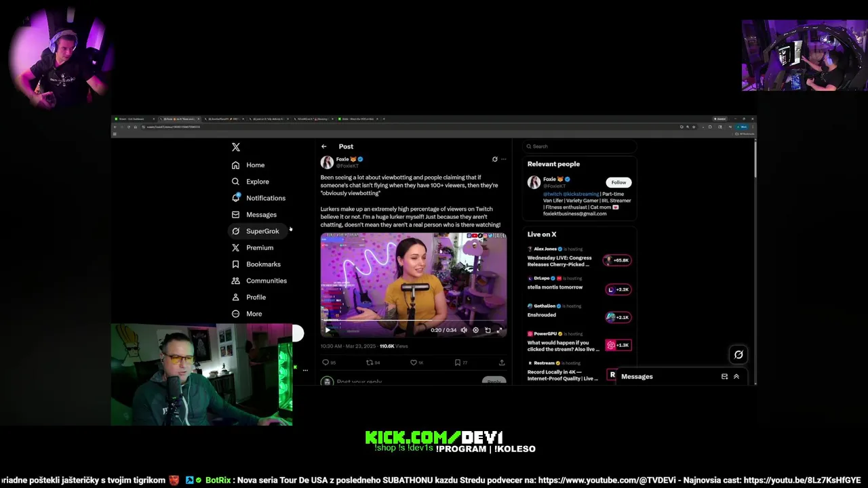This screenshot has height=488, width=868.
Task: Click the Bookmarks ribbon icon in sidebar
Action: 235,264
